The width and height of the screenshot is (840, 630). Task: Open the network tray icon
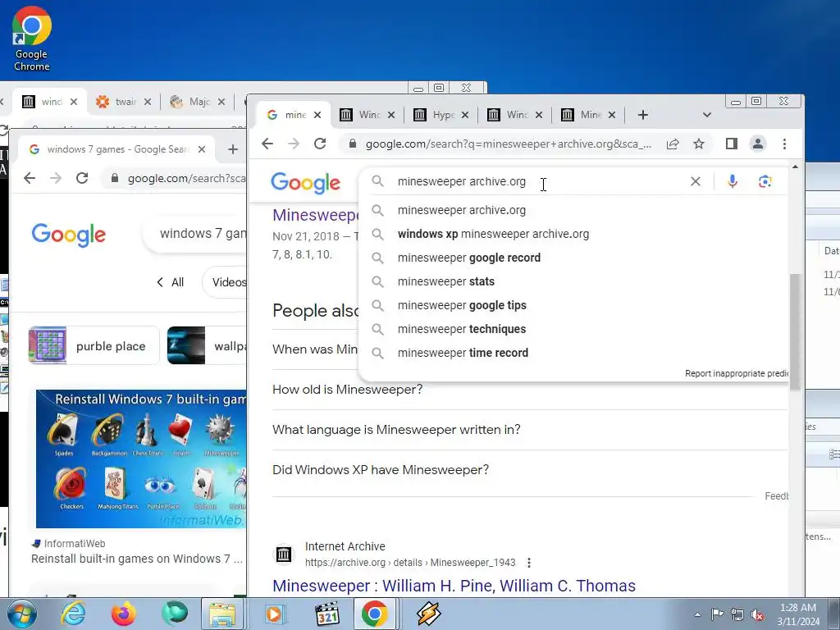pos(737,614)
